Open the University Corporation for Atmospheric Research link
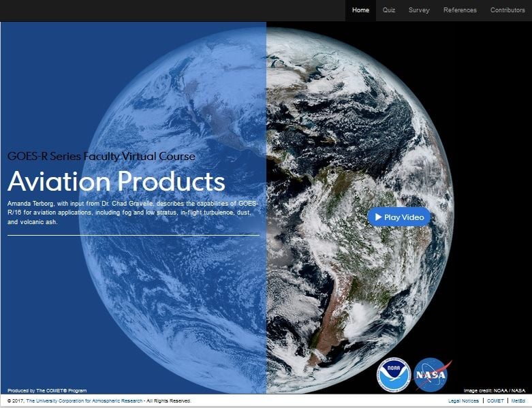Screen dimensions: 532x408 point(84,401)
